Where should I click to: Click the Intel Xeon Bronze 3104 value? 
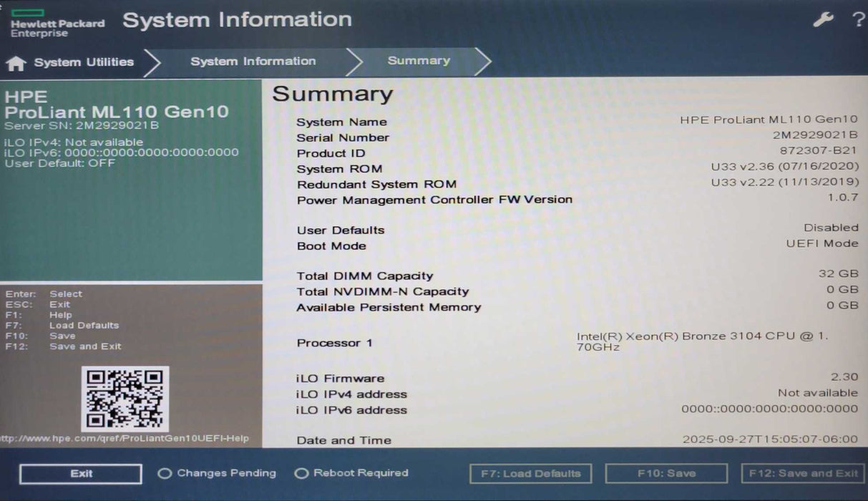point(703,341)
